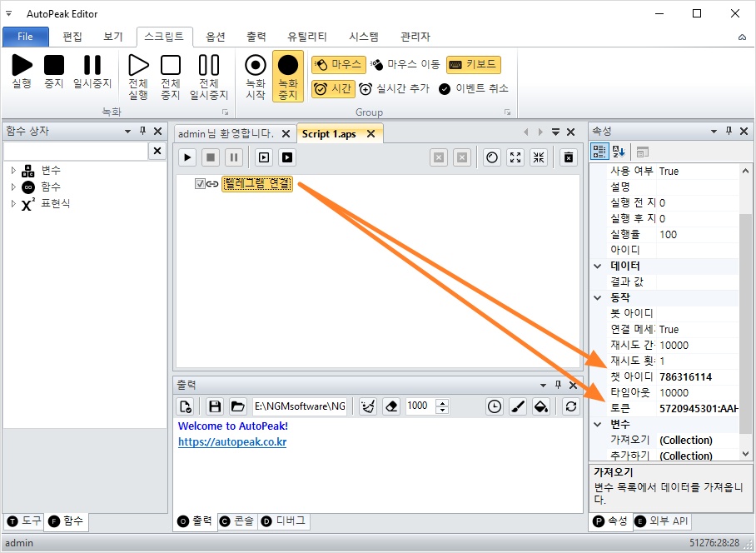Increase the 1000 line count stepper
This screenshot has height=553, width=756.
click(x=442, y=402)
